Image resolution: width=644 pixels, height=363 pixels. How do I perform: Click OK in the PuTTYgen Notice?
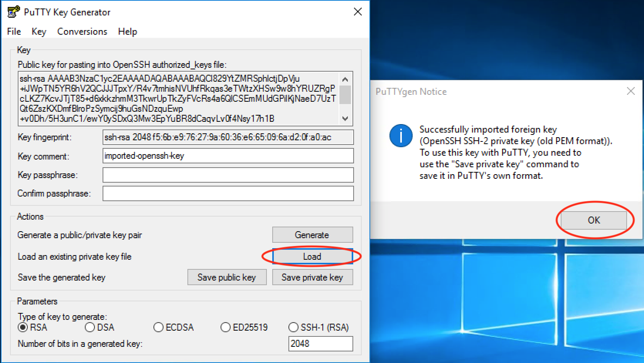(594, 220)
